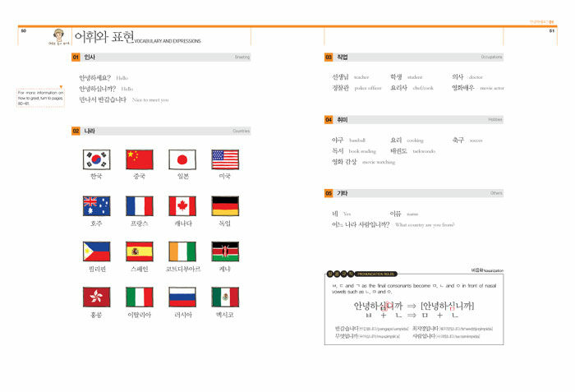Click the phrase 안녕하십니까? under Greeting
Viewport: 575px width, 392px height.
(x=98, y=89)
